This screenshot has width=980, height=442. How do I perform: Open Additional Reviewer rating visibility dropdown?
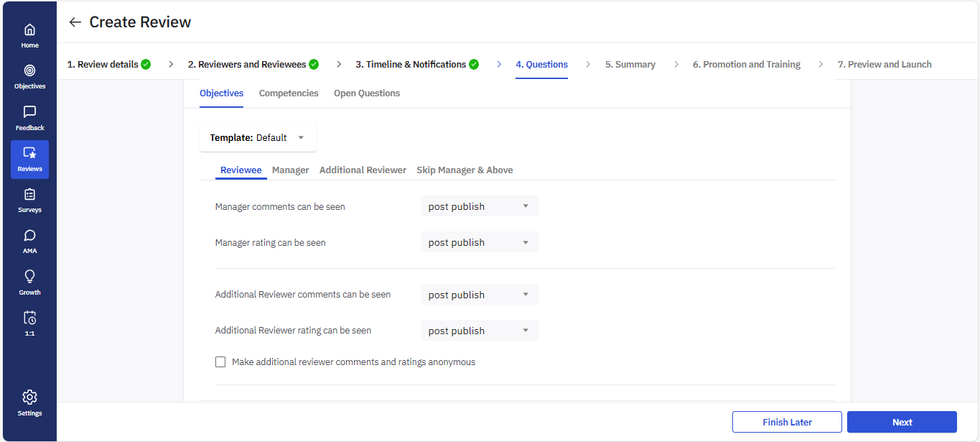click(x=479, y=331)
